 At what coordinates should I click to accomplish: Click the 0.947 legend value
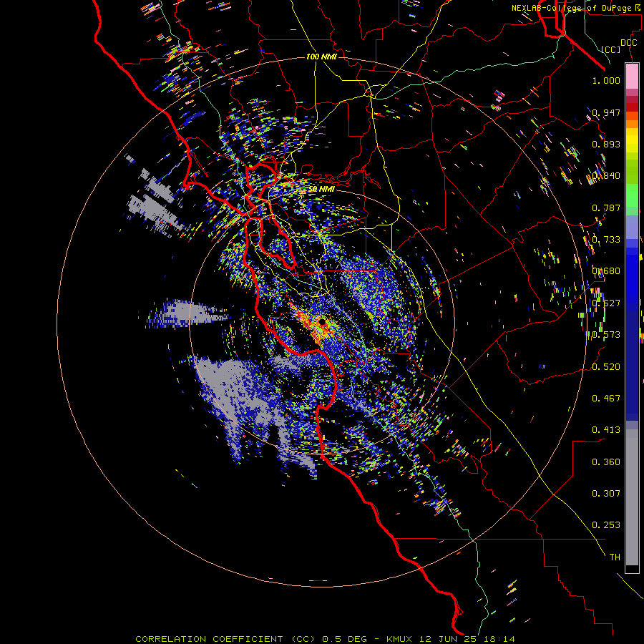[606, 112]
